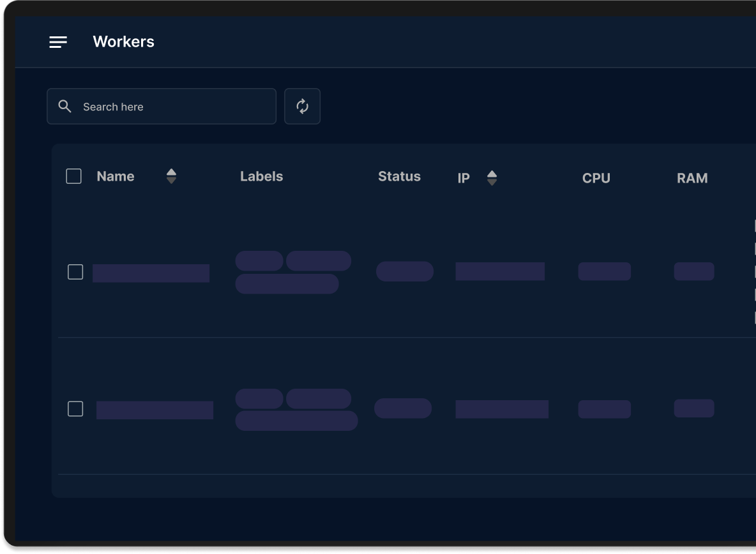Open the first row's name placeholder
Image resolution: width=756 pixels, height=554 pixels.
pos(151,273)
